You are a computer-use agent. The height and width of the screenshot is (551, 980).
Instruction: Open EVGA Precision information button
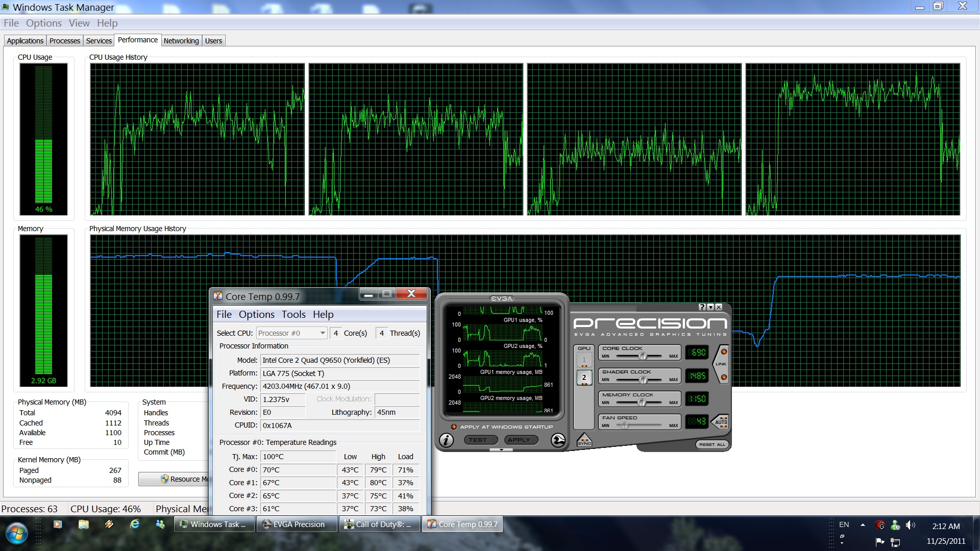pos(446,440)
